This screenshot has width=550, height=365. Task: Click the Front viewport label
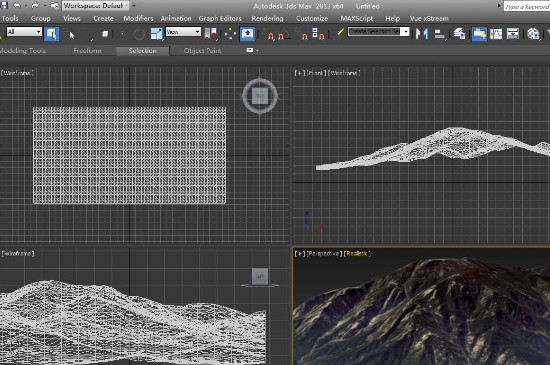point(315,73)
